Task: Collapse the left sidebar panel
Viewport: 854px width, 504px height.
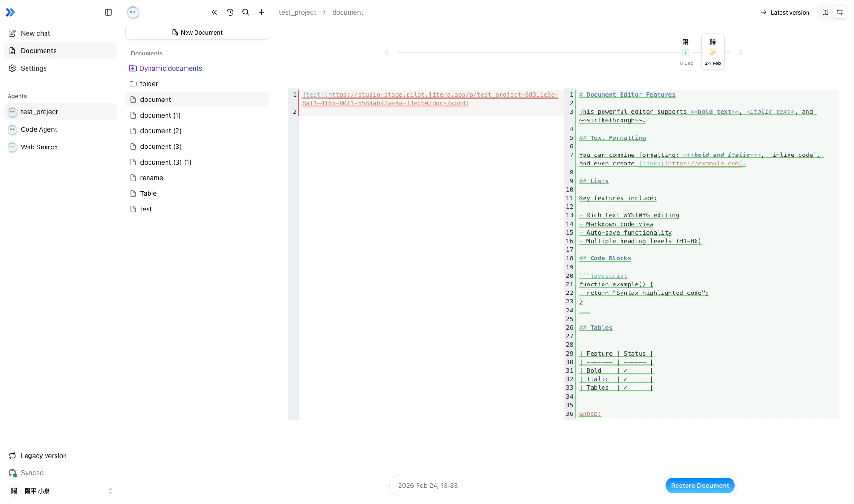Action: [x=109, y=12]
